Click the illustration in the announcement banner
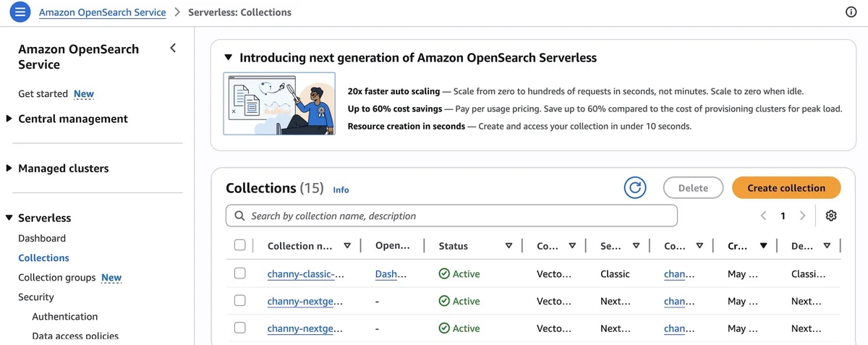Viewport: 868px width, 345px height. click(279, 103)
